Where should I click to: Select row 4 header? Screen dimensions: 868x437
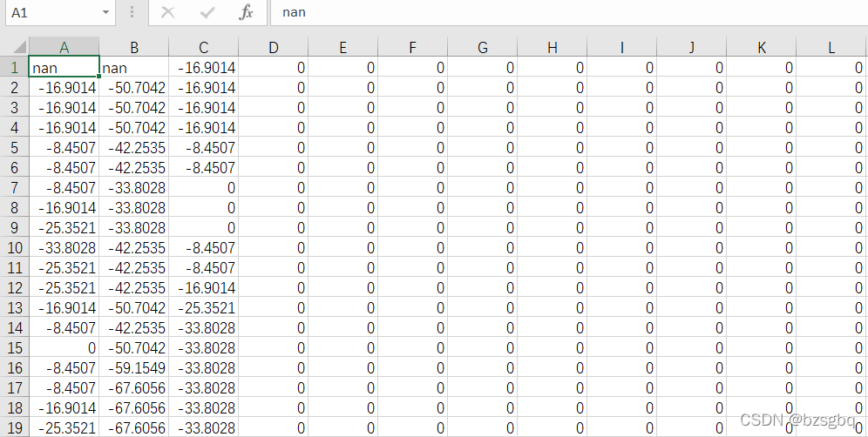coord(15,127)
